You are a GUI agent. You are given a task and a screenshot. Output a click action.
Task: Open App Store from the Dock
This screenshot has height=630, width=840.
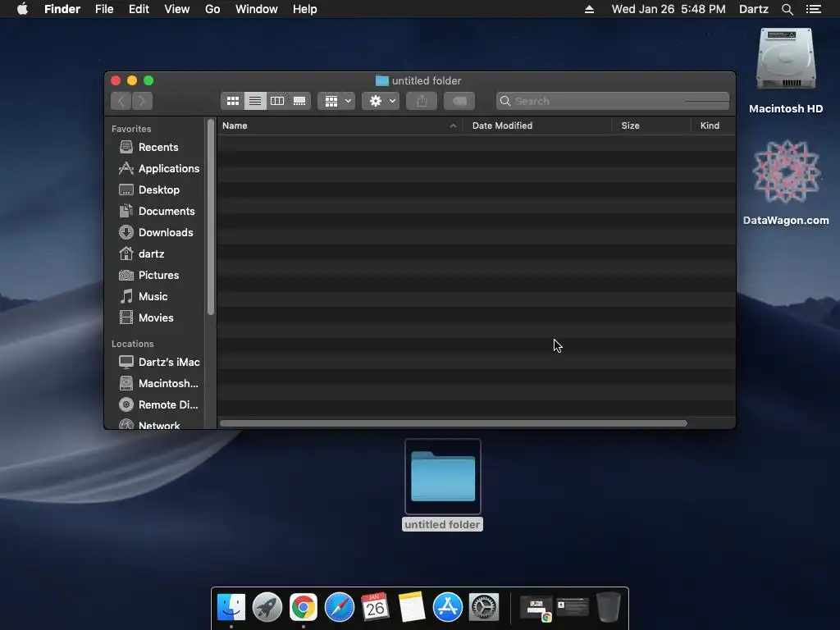pos(447,607)
